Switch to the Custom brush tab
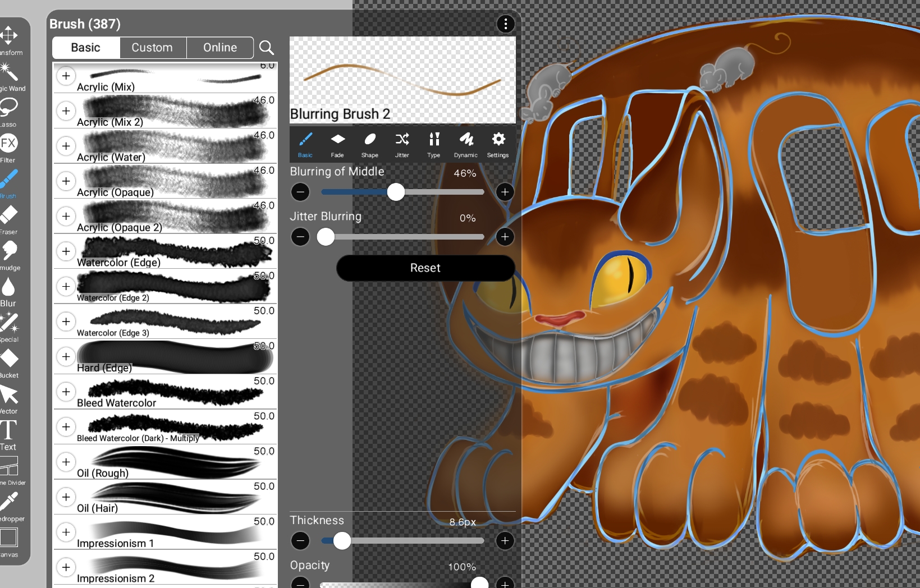920x588 pixels. (152, 48)
